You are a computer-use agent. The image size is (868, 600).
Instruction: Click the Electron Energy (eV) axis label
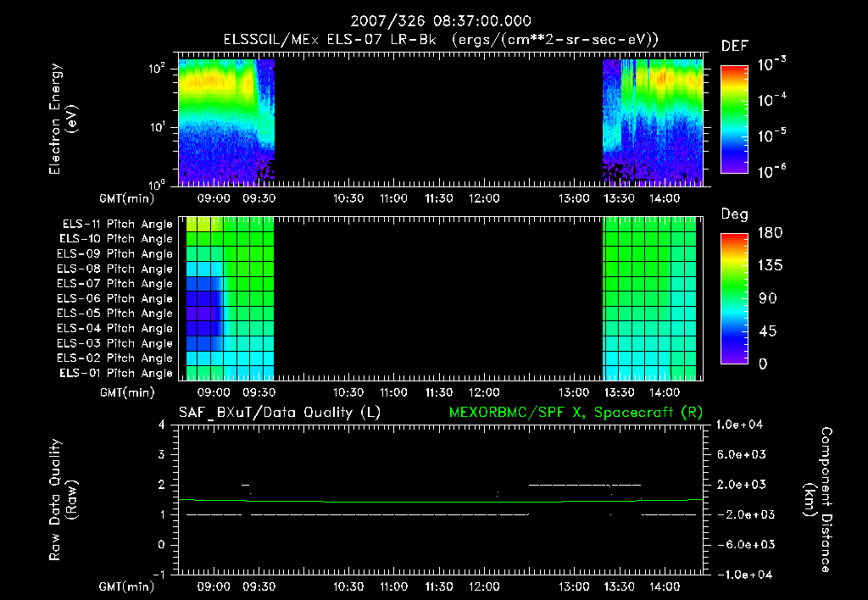[63, 119]
